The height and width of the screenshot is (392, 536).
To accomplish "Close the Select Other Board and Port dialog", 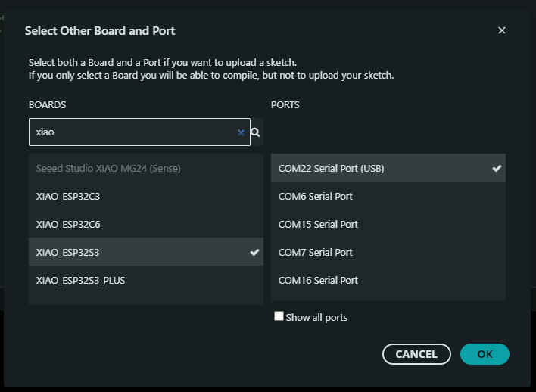I will [x=502, y=31].
